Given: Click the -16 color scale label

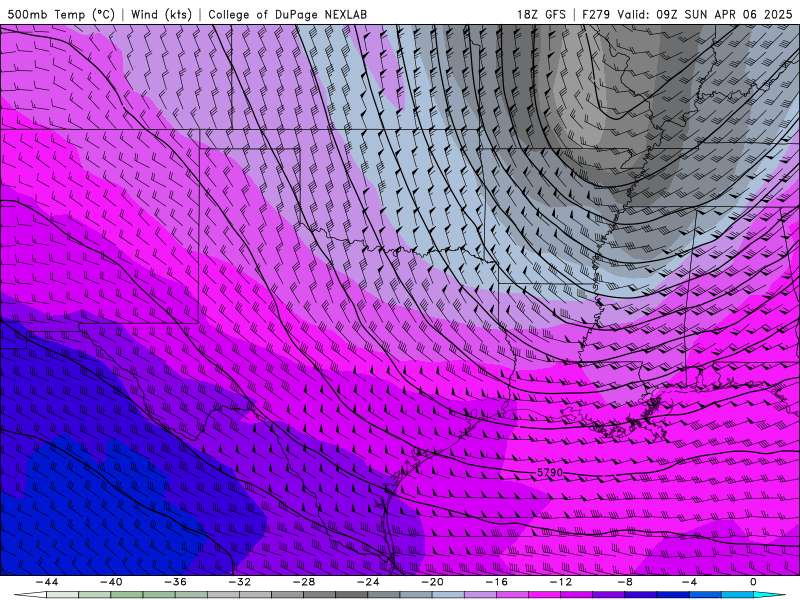Looking at the screenshot, I should [496, 582].
